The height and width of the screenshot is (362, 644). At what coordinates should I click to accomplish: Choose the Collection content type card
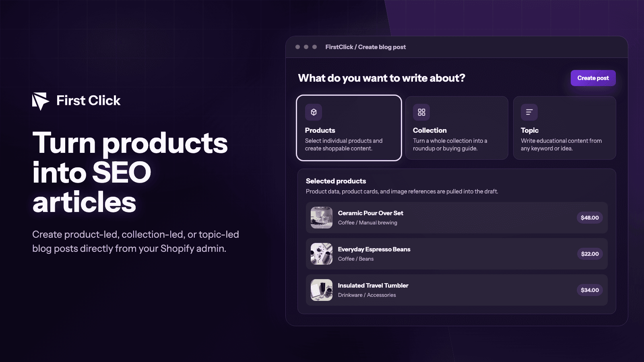457,128
